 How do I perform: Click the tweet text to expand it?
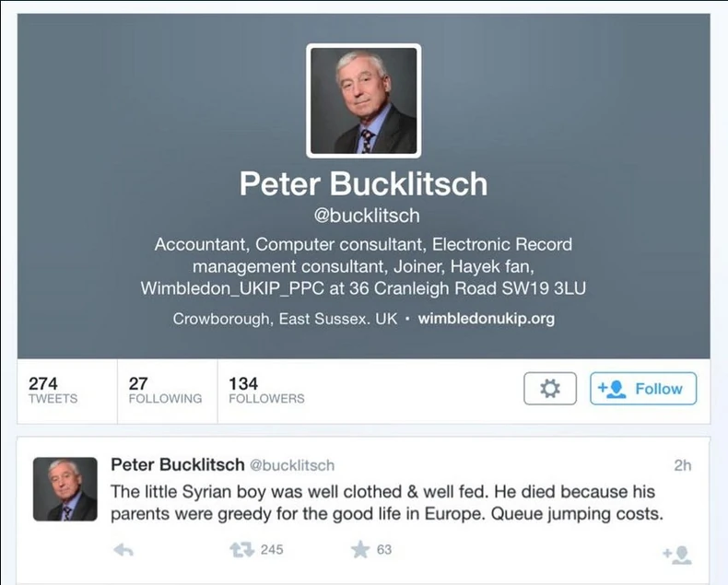click(387, 503)
